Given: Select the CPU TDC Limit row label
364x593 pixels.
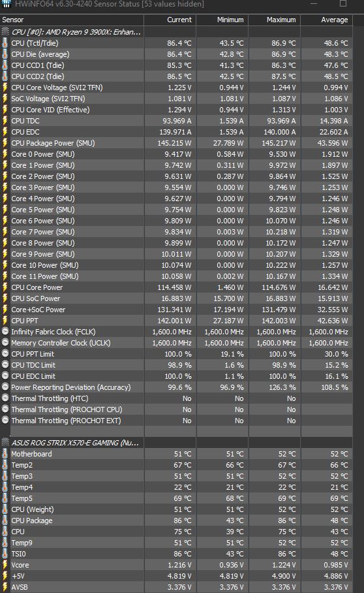Looking at the screenshot, I should click(33, 365).
